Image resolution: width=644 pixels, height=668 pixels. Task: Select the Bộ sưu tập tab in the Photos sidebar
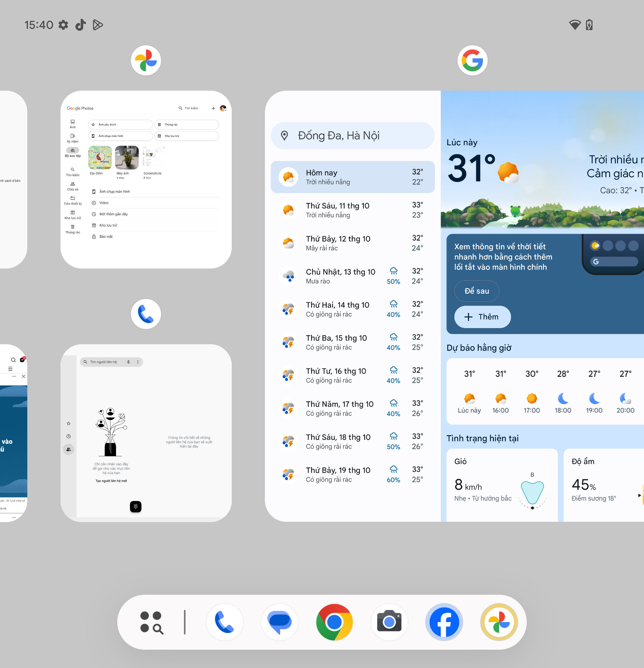(73, 152)
